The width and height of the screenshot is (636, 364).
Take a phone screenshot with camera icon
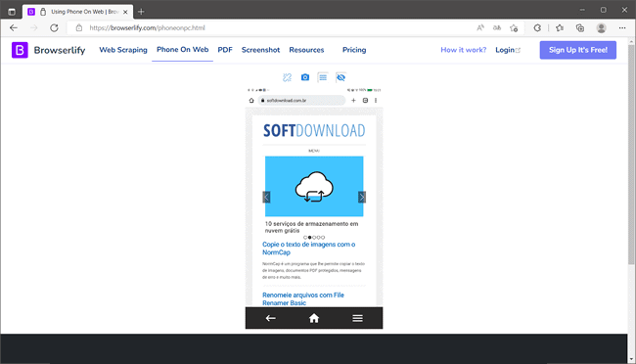(x=305, y=77)
